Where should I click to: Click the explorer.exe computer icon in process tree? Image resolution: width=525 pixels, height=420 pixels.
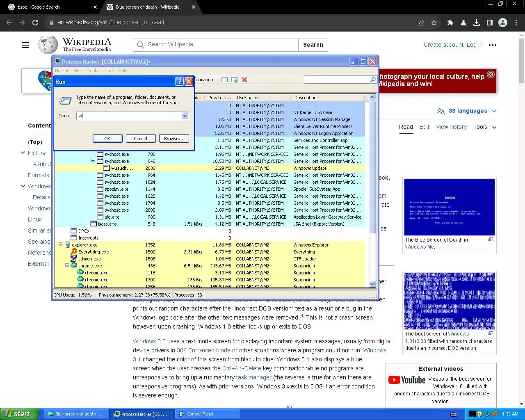(x=68, y=245)
